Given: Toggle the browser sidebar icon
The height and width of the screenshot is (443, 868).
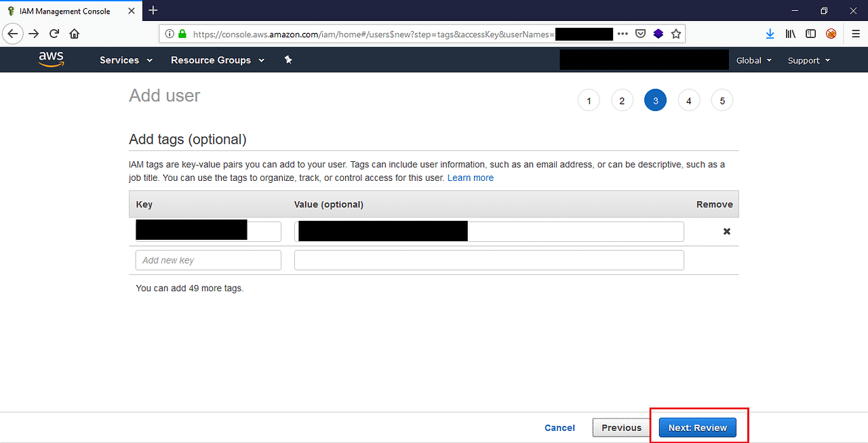Looking at the screenshot, I should point(810,33).
